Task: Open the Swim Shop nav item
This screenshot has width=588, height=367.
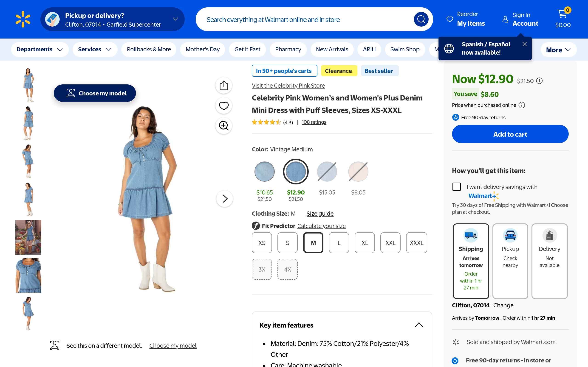Action: point(405,50)
